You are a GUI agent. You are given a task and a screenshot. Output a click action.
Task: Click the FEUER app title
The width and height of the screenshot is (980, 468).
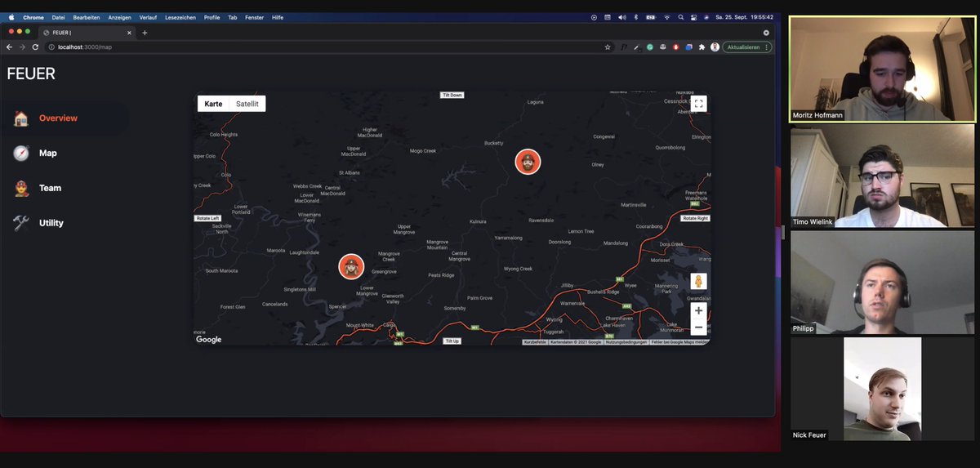[x=31, y=74]
